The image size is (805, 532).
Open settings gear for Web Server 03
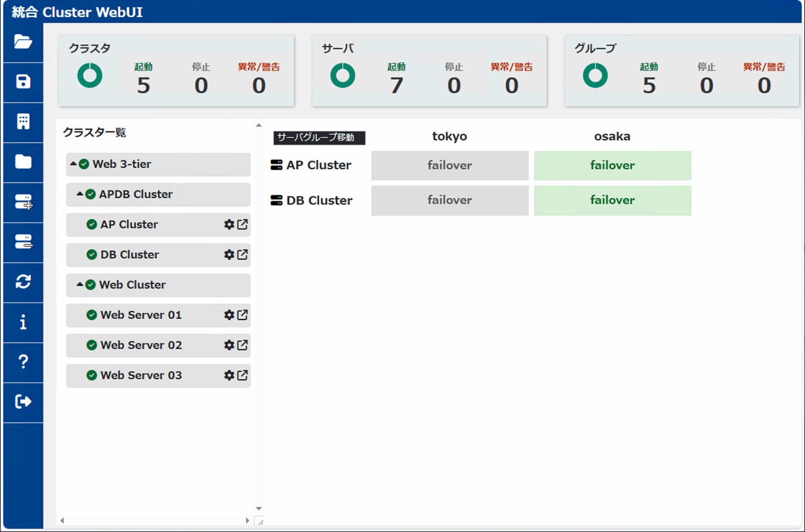click(229, 375)
